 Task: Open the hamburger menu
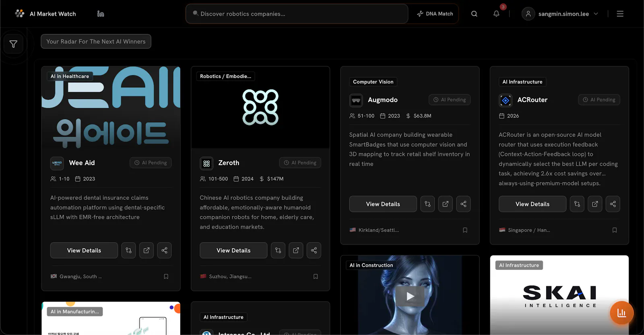coord(620,14)
